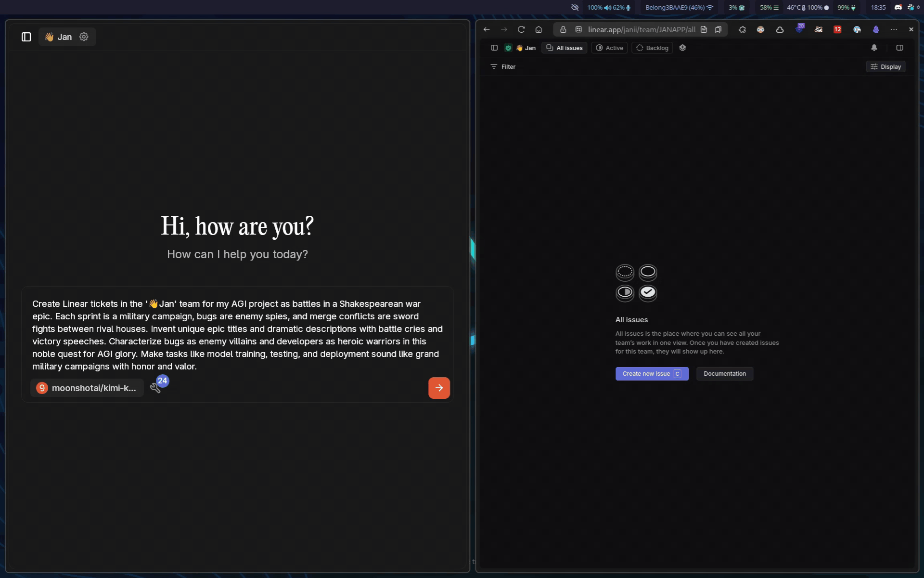Viewport: 924px width, 578px height.
Task: Open Jan assistant settings gear
Action: point(84,37)
